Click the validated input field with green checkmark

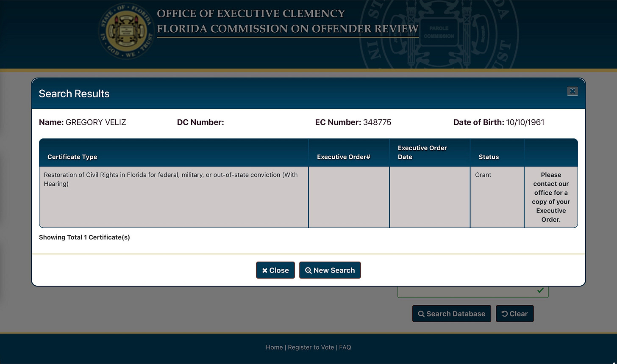[x=473, y=291]
